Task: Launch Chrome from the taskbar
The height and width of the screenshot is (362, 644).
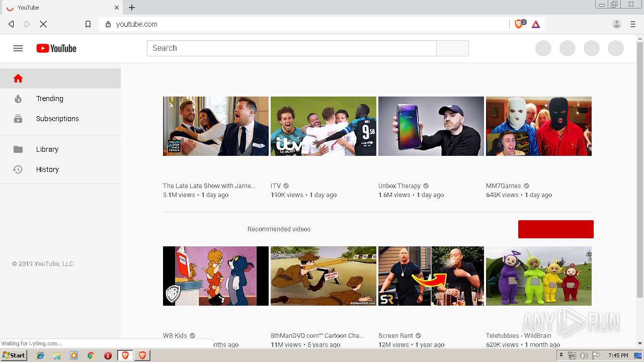Action: click(91, 355)
